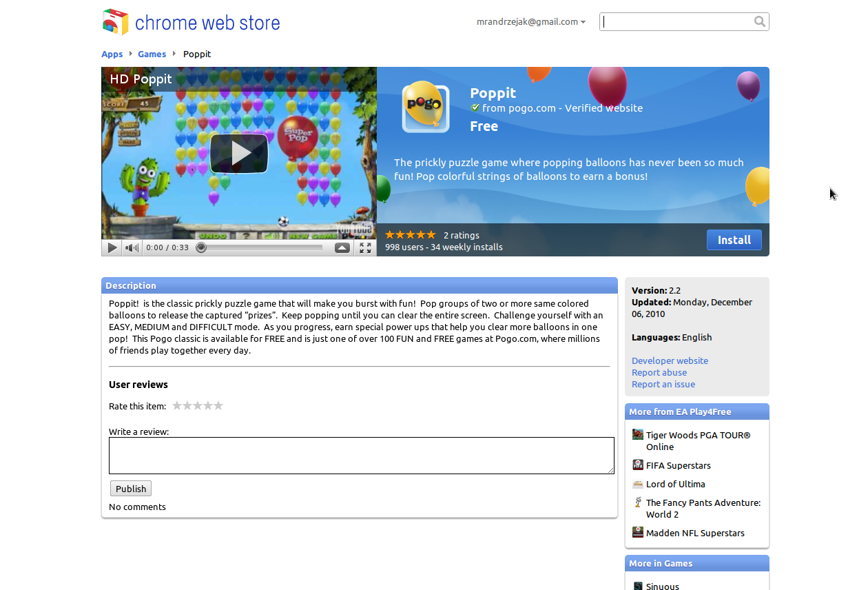Open the Developer website link
This screenshot has height=590, width=868.
click(x=670, y=360)
